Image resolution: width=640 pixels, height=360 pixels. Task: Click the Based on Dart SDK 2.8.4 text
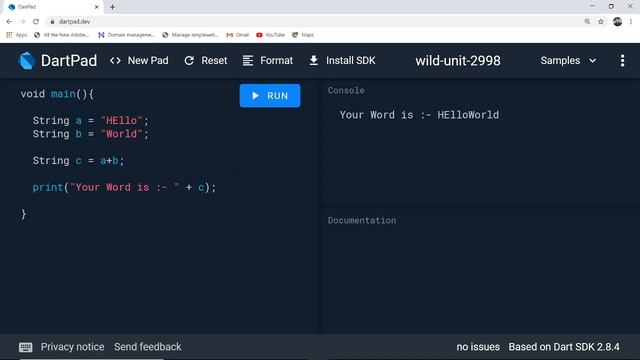[x=564, y=347]
